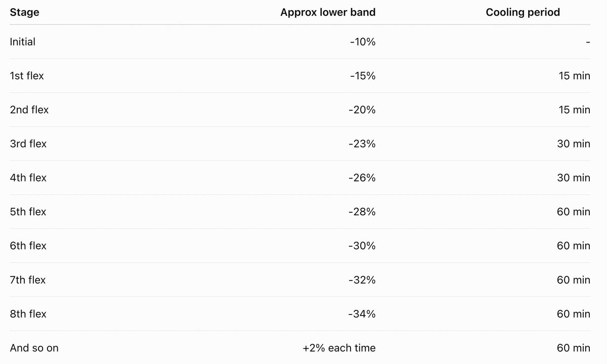Select the 6th flex row label

tap(28, 246)
